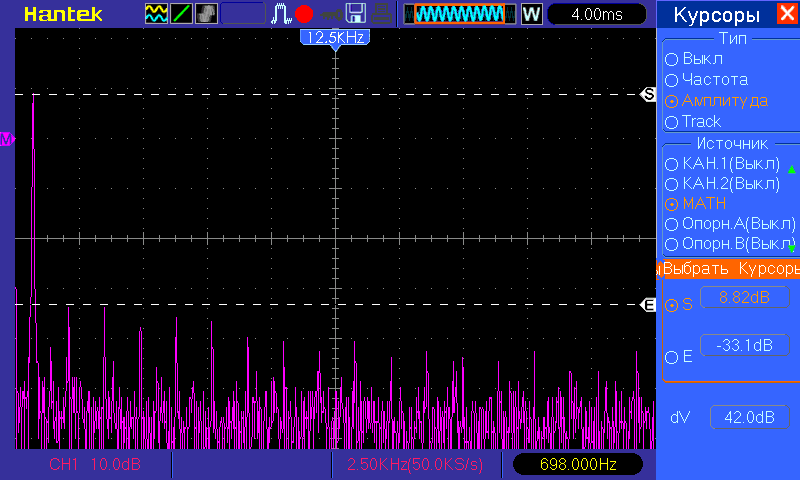
Task: Click the E cursor value -33.1dB
Action: pyautogui.click(x=744, y=345)
